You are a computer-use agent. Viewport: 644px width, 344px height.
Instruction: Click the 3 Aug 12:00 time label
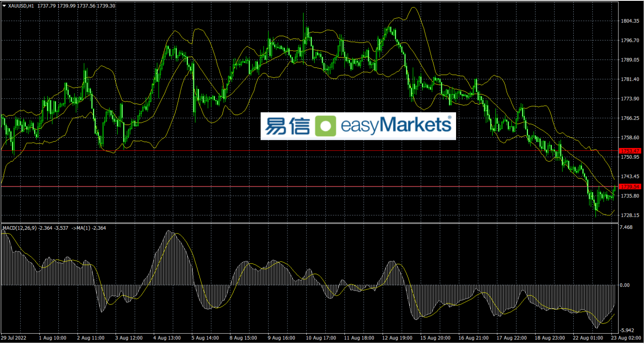129,338
